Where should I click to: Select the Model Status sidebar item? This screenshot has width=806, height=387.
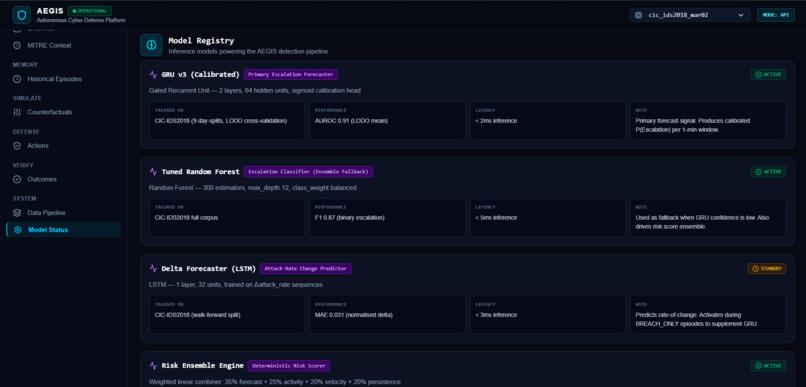(64, 230)
